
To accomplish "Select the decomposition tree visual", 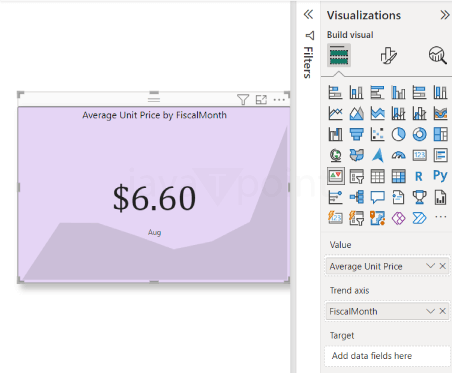I will coord(356,197).
